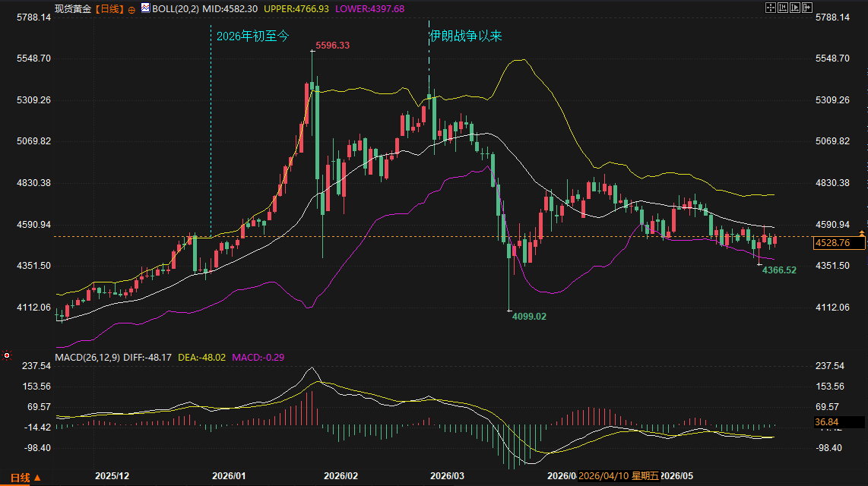This screenshot has height=486, width=868.
Task: Click the 2025/12 date on time axis
Action: [x=112, y=476]
